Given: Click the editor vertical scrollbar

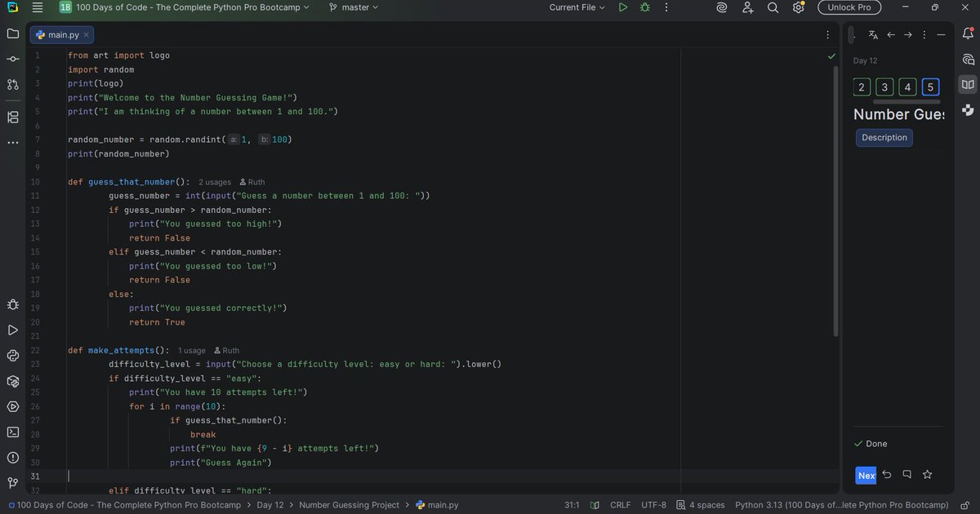Looking at the screenshot, I should click(835, 200).
